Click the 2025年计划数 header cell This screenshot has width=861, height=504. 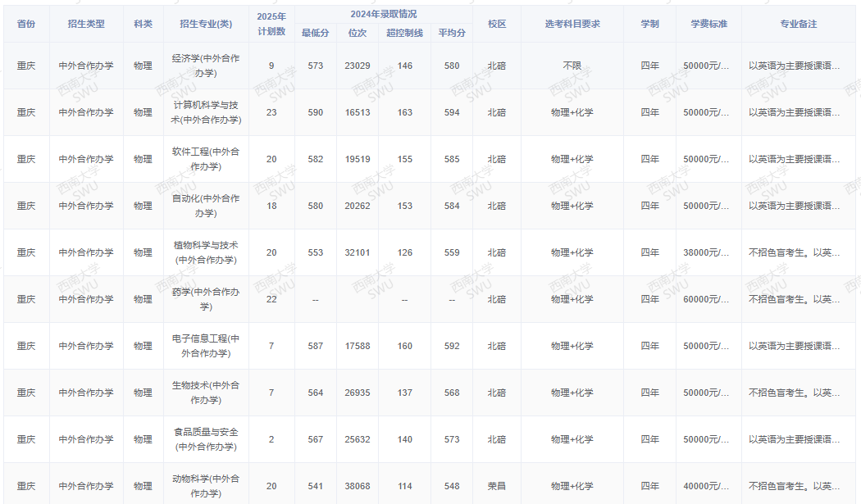[271, 24]
